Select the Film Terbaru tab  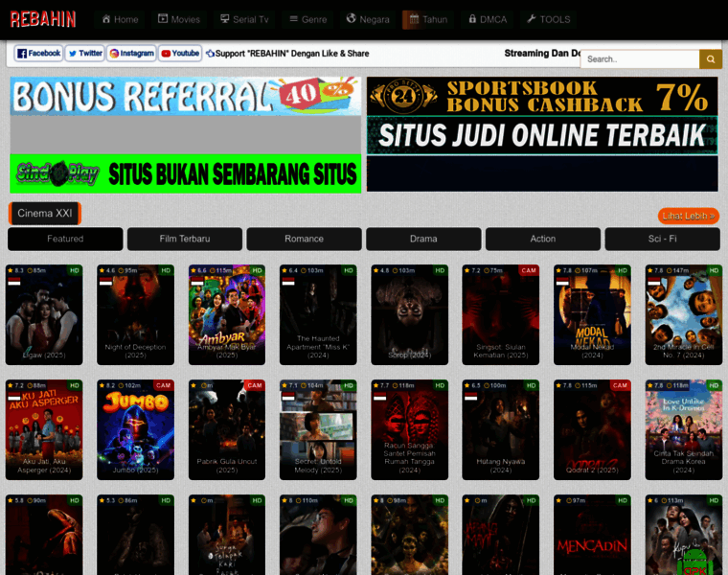click(x=185, y=239)
